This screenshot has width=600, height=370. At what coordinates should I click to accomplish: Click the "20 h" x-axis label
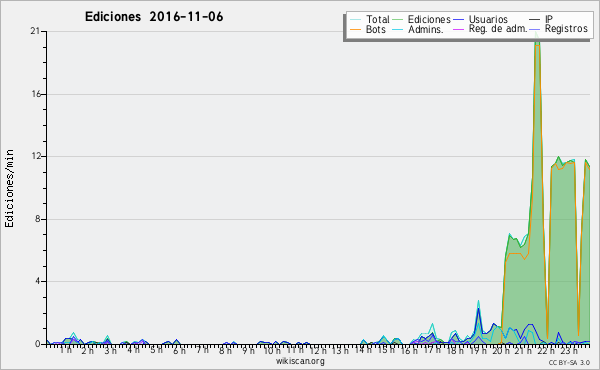point(501,350)
